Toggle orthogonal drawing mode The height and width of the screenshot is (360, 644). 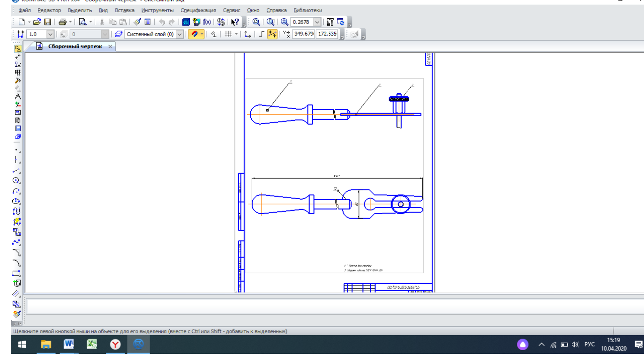click(262, 34)
